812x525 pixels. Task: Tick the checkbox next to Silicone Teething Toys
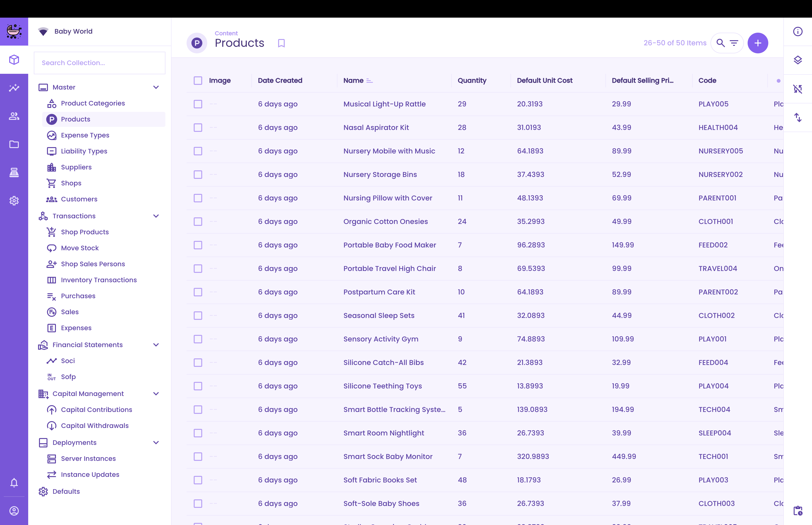[198, 386]
